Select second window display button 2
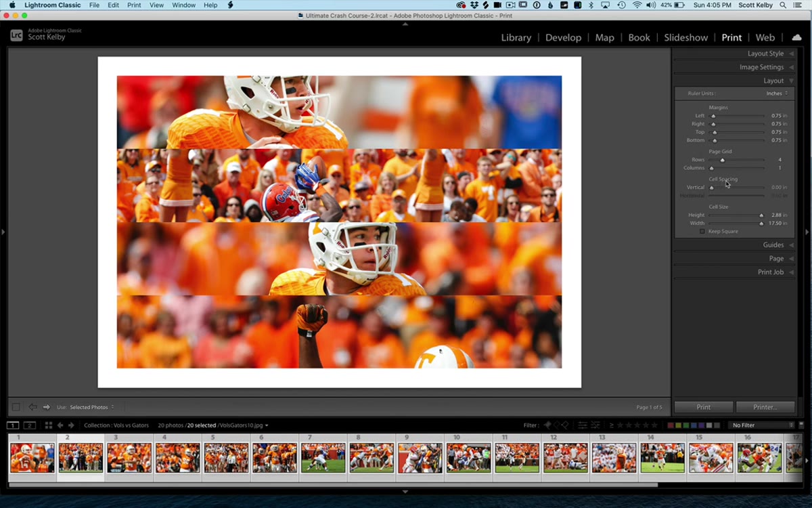This screenshot has height=508, width=812. (29, 425)
